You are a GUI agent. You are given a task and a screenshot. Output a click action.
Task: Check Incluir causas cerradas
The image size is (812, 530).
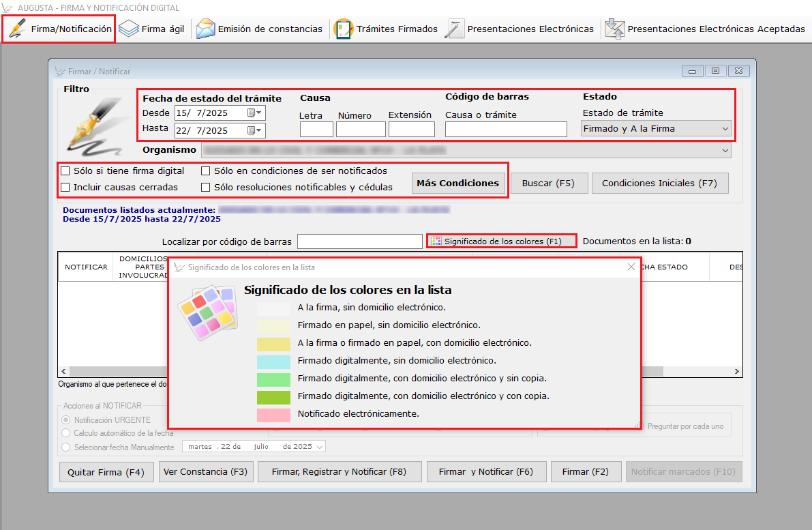pos(66,187)
